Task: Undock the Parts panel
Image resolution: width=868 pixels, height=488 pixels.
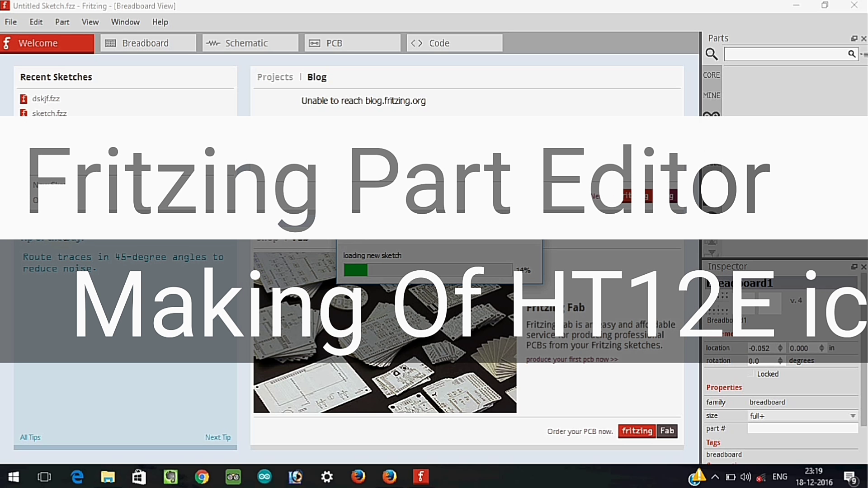Action: pyautogui.click(x=854, y=38)
